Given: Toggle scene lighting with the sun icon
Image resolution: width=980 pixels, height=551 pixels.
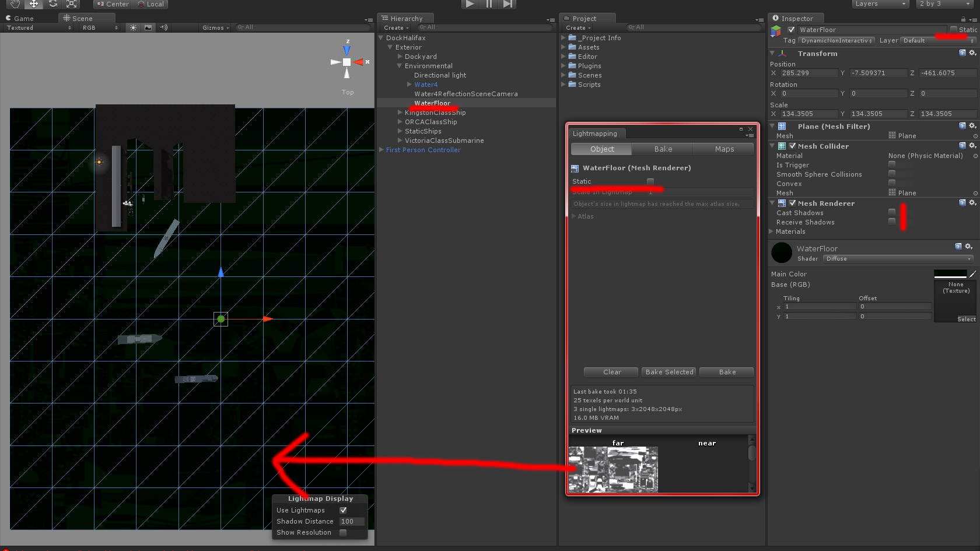Looking at the screenshot, I should point(133,27).
